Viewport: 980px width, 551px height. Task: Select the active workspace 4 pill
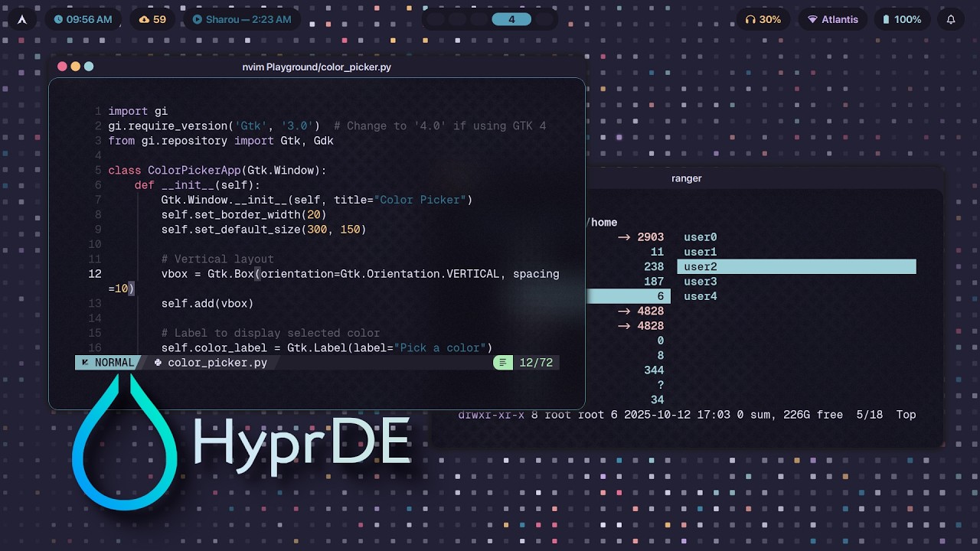click(511, 19)
